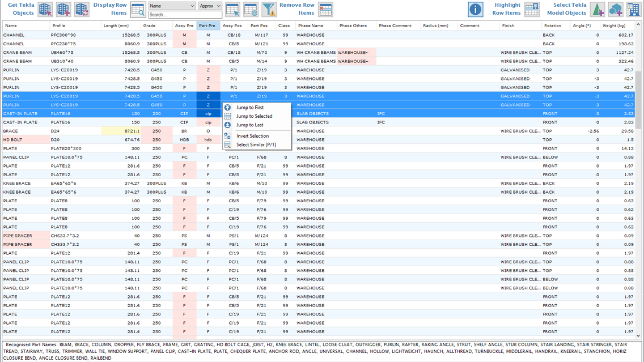The width and height of the screenshot is (644, 362).
Task: Click the filter funnel with warning icon
Action: pos(269,9)
